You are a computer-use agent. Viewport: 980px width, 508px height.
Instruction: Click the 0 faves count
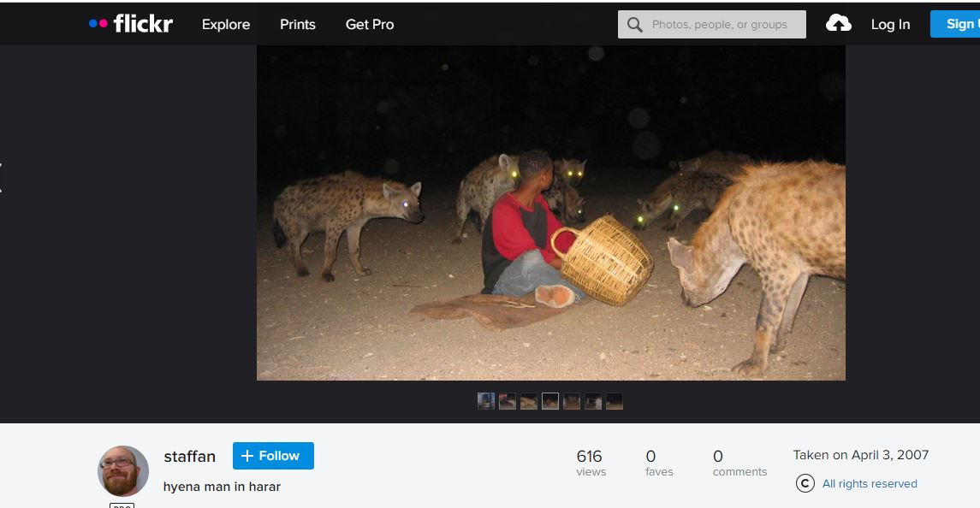658,462
